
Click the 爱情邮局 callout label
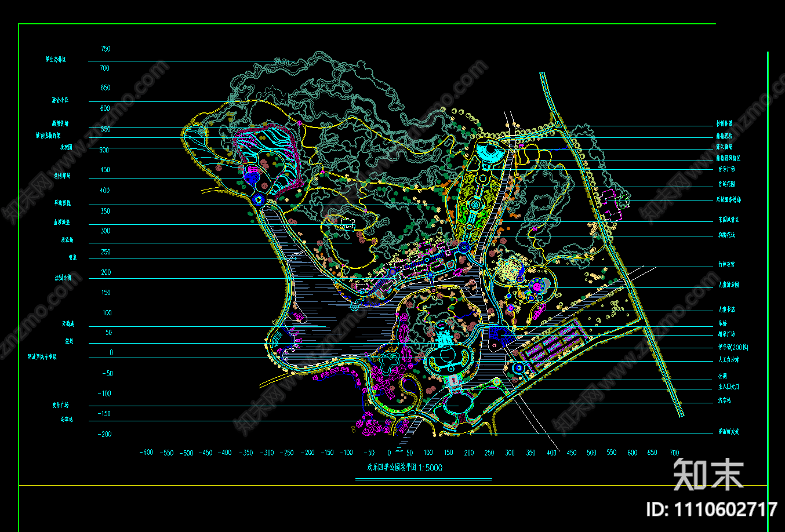[x=62, y=175]
